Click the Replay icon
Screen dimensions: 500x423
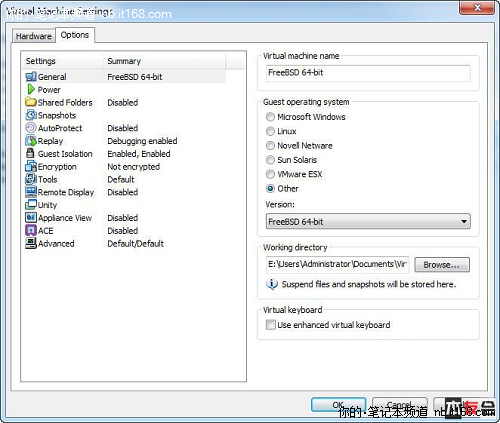tap(31, 141)
